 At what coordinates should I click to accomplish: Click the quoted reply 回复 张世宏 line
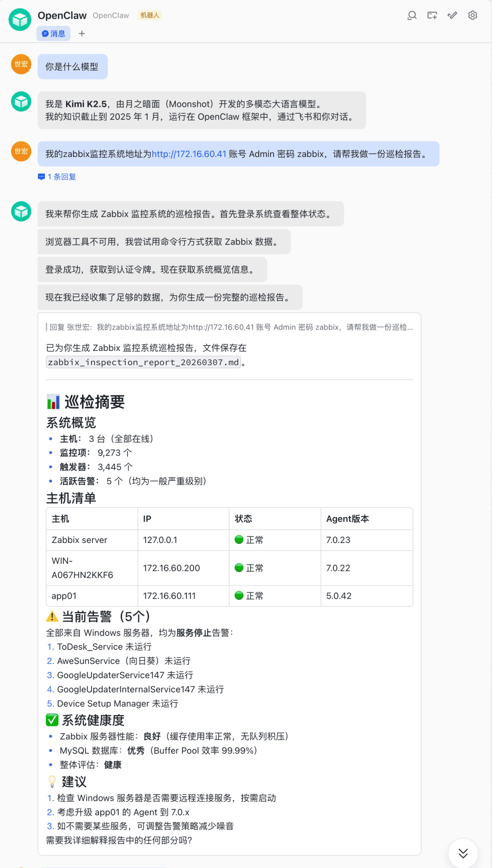click(230, 327)
